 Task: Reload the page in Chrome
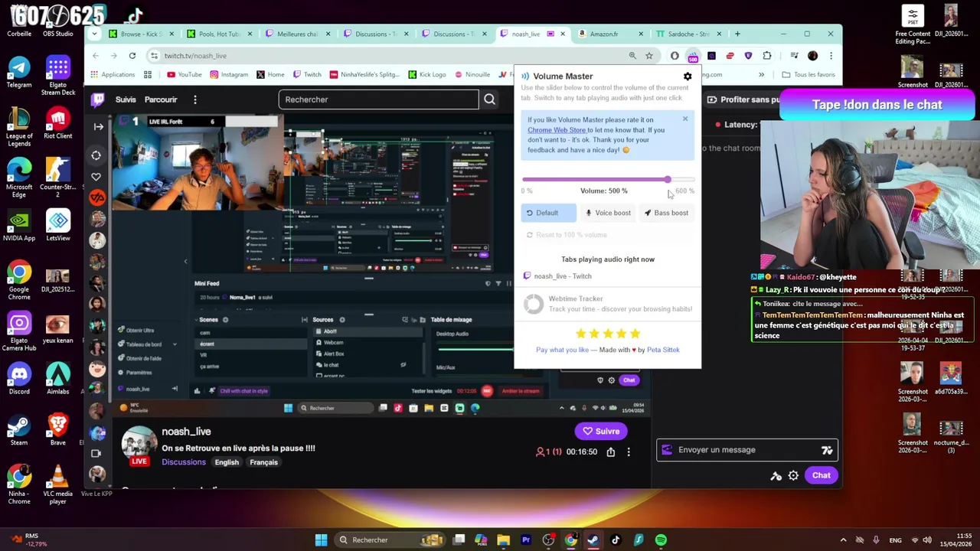click(x=132, y=56)
